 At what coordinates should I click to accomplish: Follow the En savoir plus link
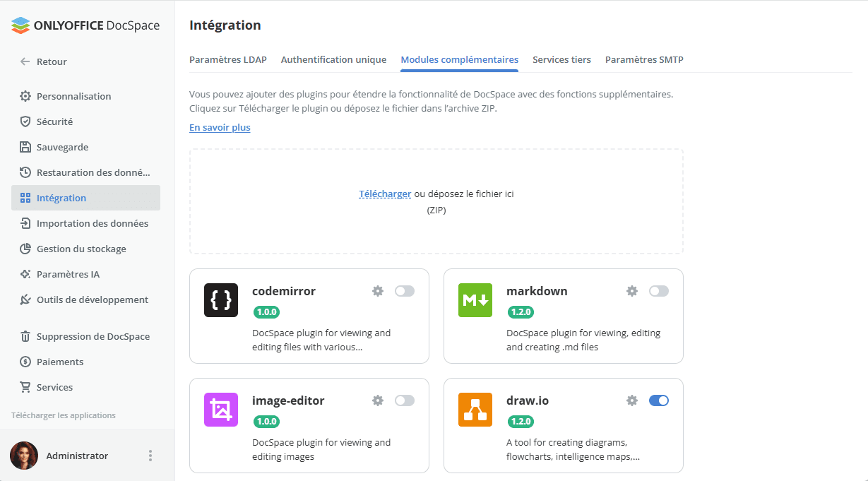[x=220, y=127]
